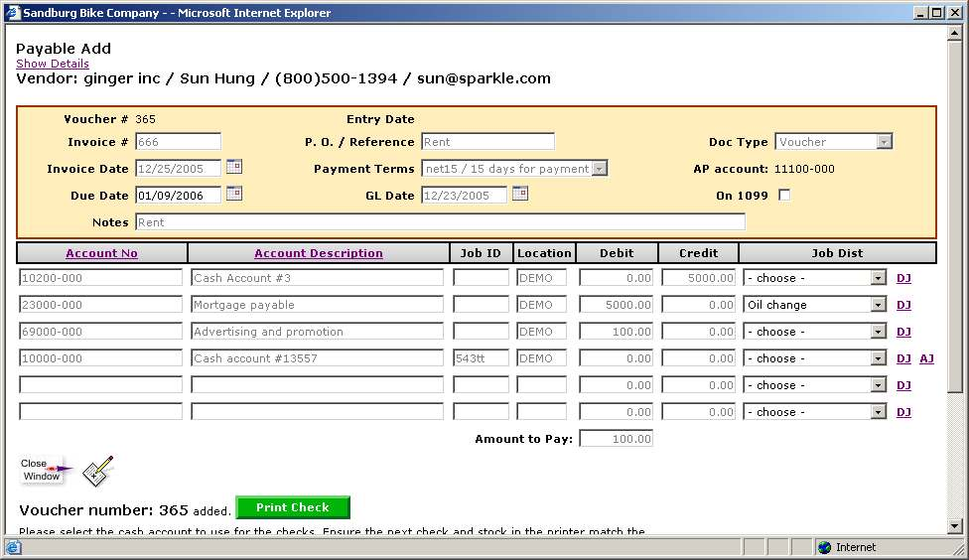Click the pencil edit icon
The image size is (969, 560).
pos(97,471)
